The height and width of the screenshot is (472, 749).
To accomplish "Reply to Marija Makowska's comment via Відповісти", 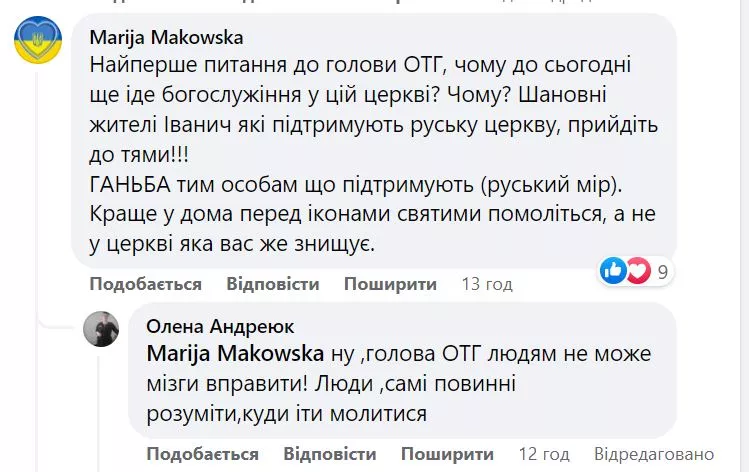I will [x=272, y=284].
